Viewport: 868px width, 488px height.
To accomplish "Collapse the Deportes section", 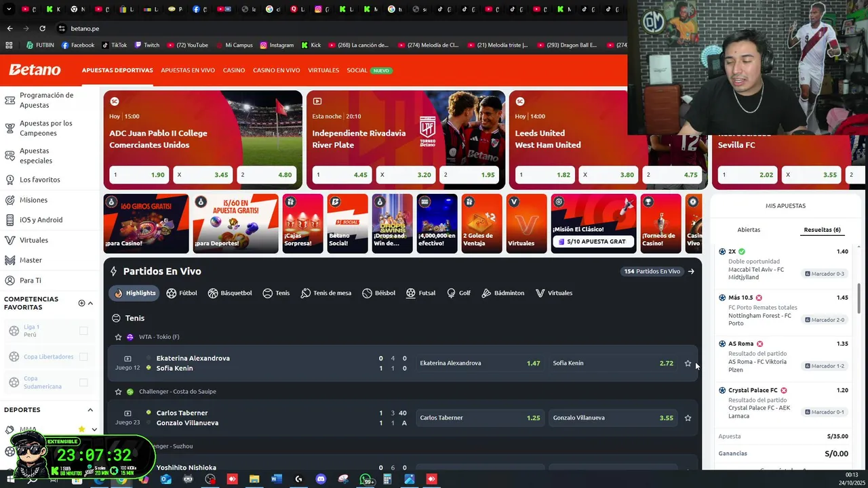I will pyautogui.click(x=90, y=410).
